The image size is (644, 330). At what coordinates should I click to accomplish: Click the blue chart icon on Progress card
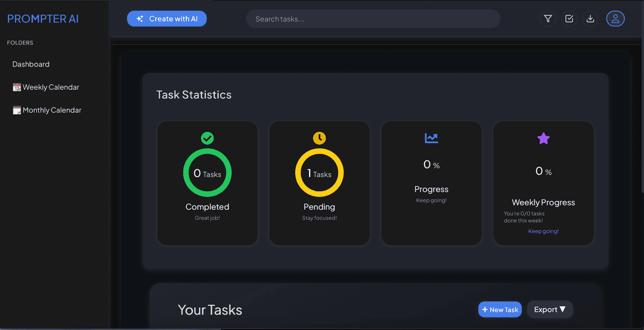(431, 138)
